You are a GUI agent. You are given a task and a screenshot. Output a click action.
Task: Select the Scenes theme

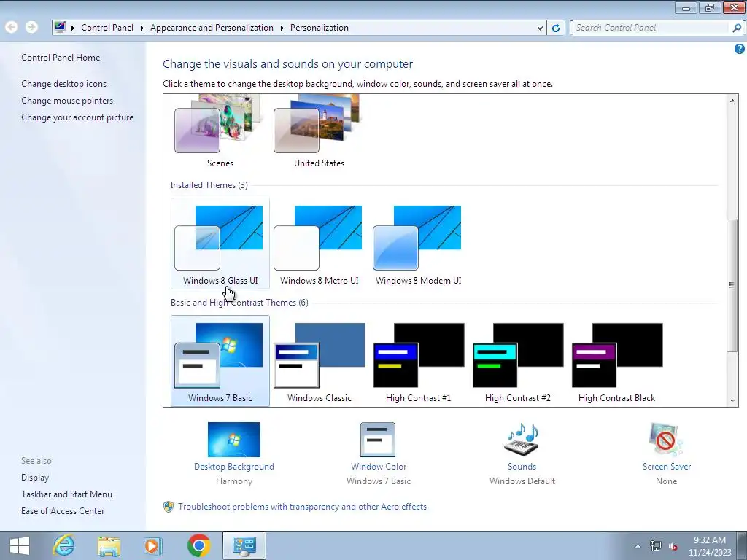click(x=220, y=132)
